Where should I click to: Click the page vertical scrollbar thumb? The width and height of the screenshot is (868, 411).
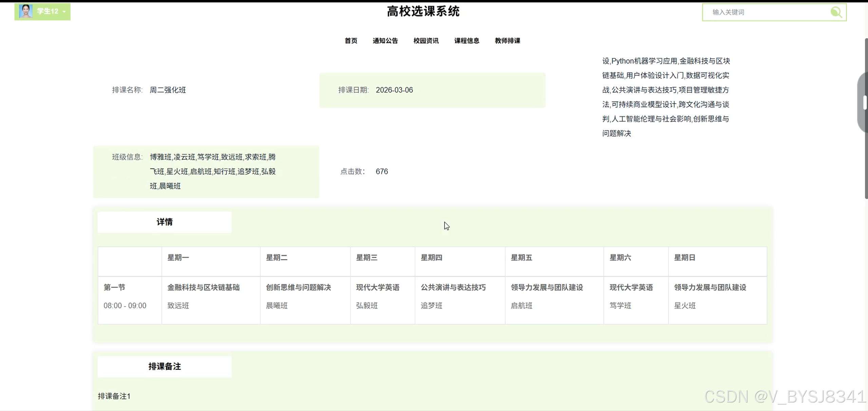point(866,119)
